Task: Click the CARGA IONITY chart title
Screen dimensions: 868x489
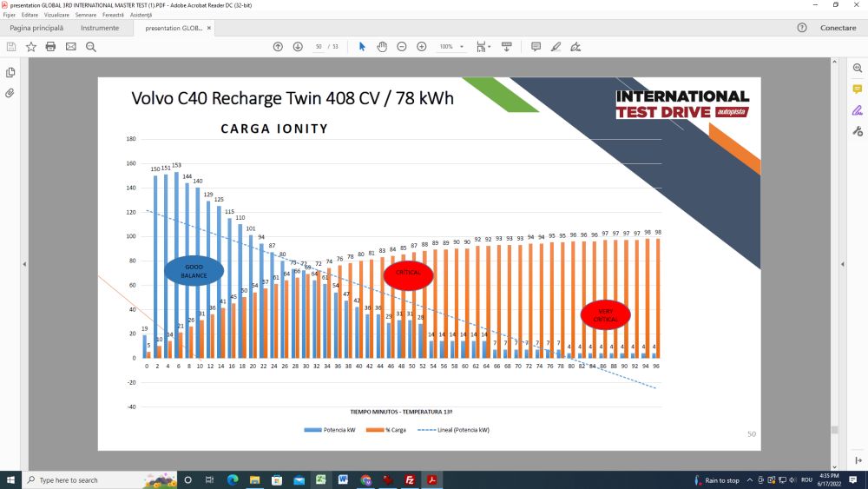Action: [274, 129]
